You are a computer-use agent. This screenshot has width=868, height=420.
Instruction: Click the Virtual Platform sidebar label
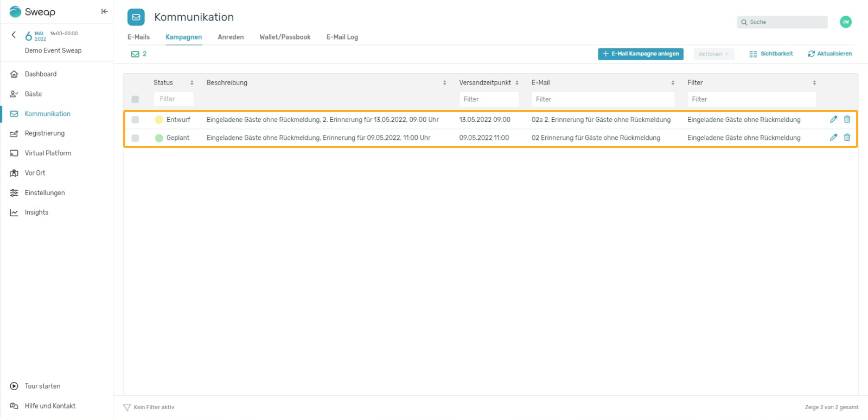48,153
